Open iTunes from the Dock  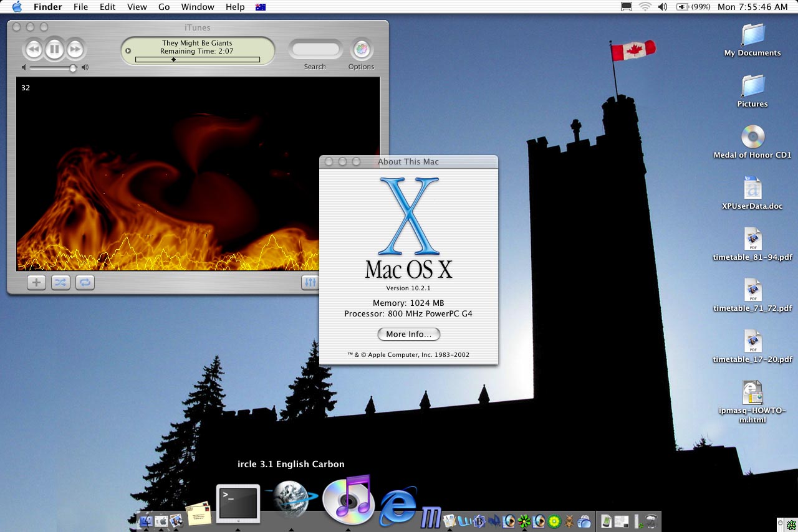[348, 500]
